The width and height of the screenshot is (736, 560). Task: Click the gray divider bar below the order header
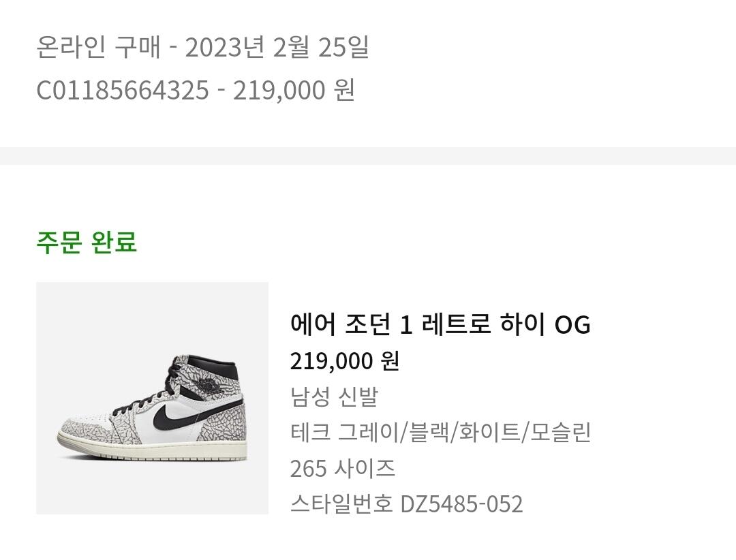pos(368,156)
